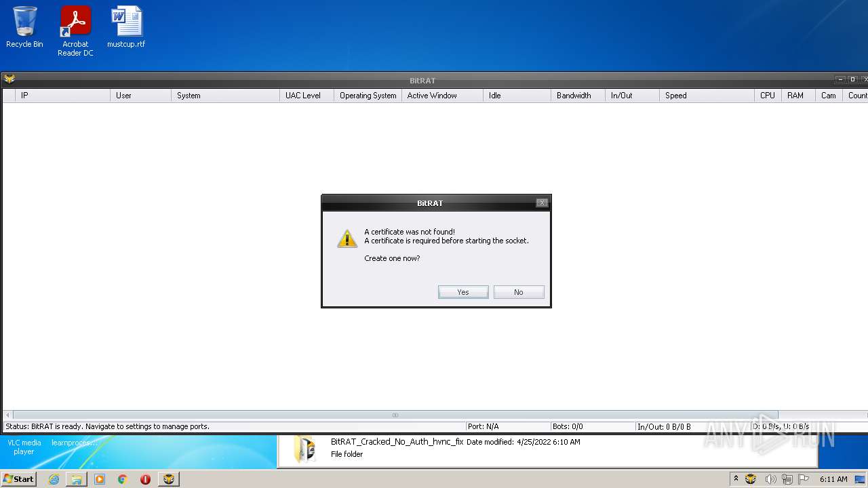Click folder name BitRAT_Cracked_No_Auth_hvnc_fix
Screen dimensions: 868x488
coord(397,442)
